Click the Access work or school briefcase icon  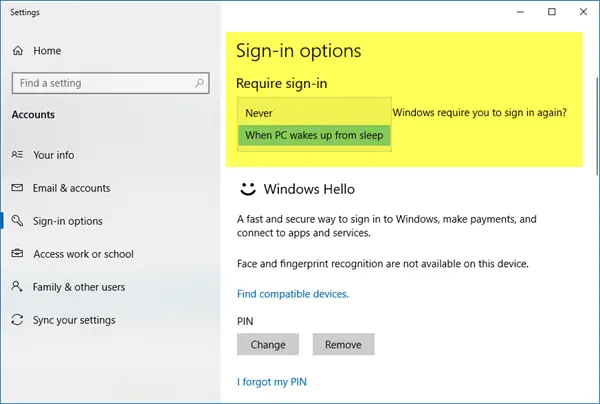17,253
